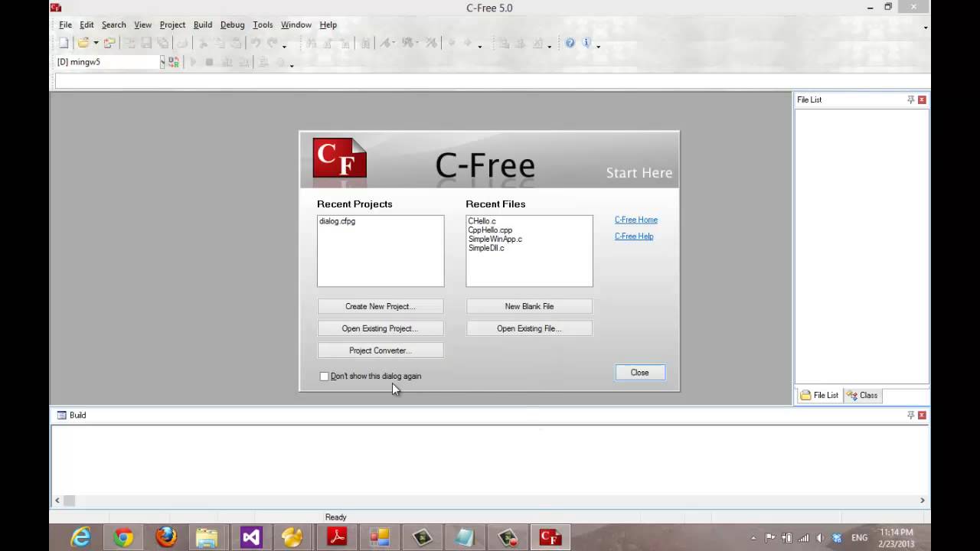This screenshot has height=551, width=980.
Task: Follow the C-Free Home link
Action: [x=636, y=220]
